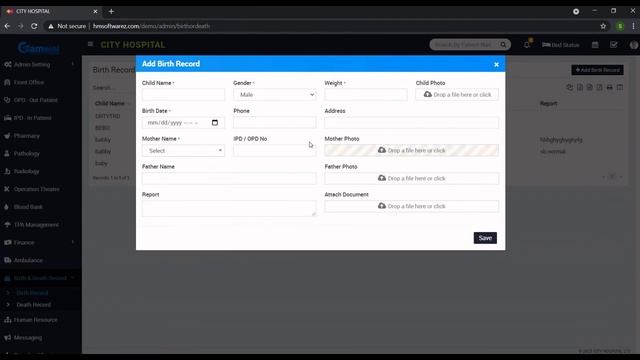Close the Add Birth Record dialog
Viewport: 640px width, 360px height.
point(496,64)
